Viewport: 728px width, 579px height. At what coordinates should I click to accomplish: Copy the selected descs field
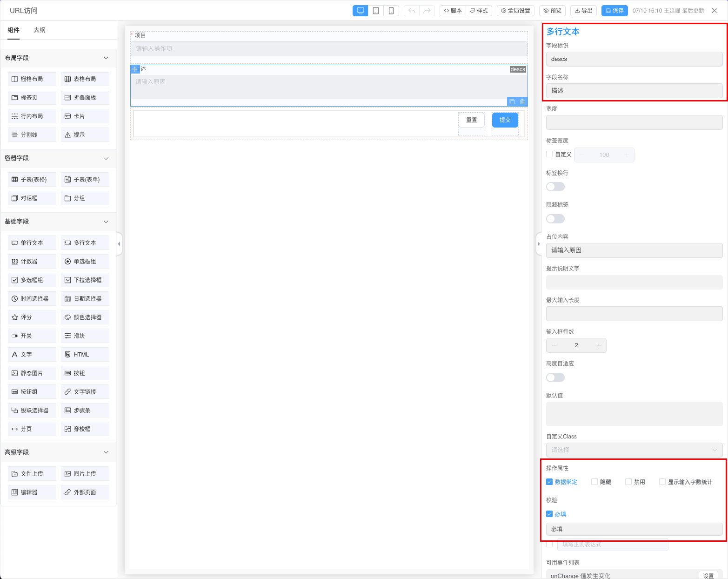512,102
